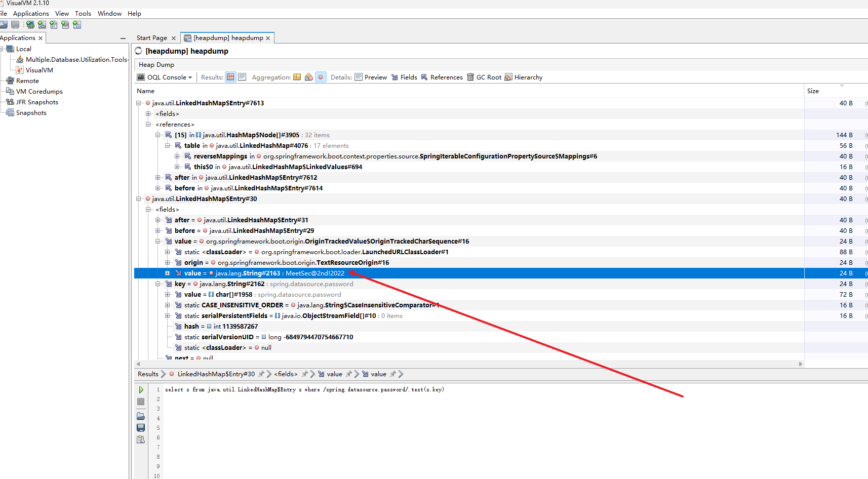
Task: Expand the origin TextResourceOrigin#16 field
Action: [168, 263]
